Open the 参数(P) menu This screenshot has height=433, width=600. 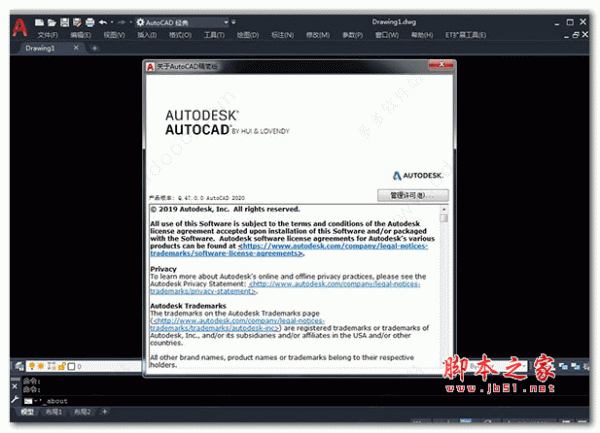coord(352,35)
